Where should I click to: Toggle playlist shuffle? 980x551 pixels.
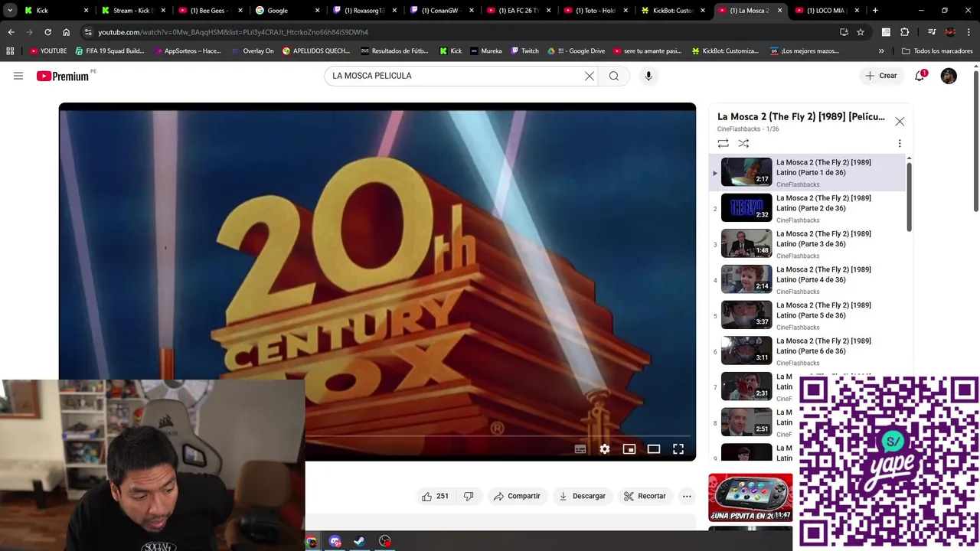[x=743, y=143]
